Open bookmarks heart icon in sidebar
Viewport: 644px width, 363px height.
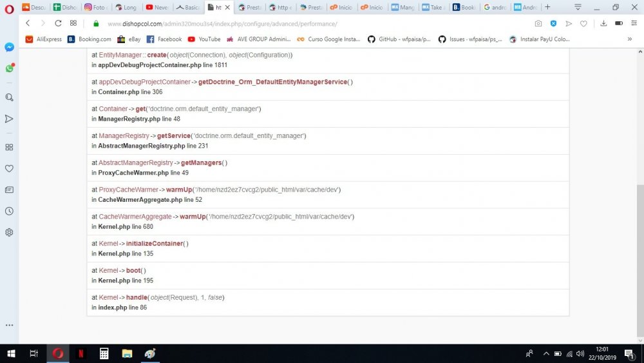tap(9, 168)
